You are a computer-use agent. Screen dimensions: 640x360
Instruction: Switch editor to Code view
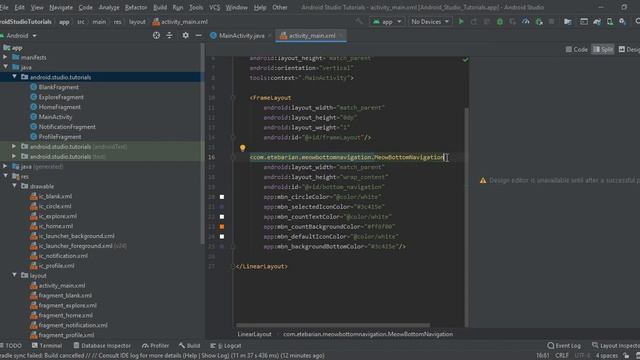click(576, 49)
